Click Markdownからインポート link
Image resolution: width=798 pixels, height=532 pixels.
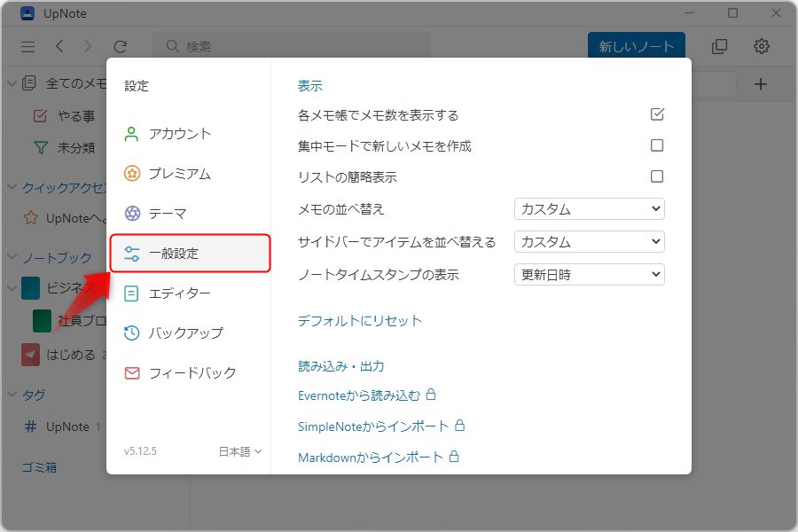371,458
